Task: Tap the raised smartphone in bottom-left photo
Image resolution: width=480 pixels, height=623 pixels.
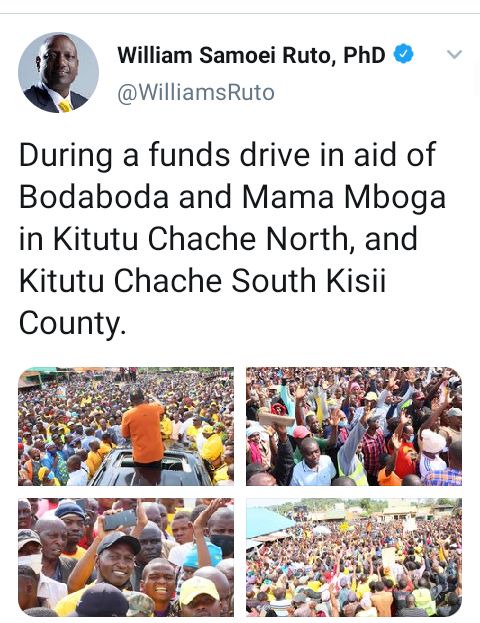Action: coord(120,520)
